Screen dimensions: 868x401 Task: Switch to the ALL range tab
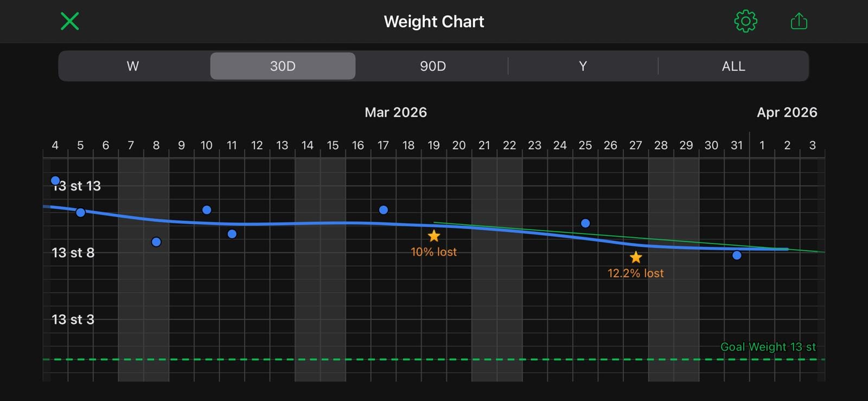(733, 66)
